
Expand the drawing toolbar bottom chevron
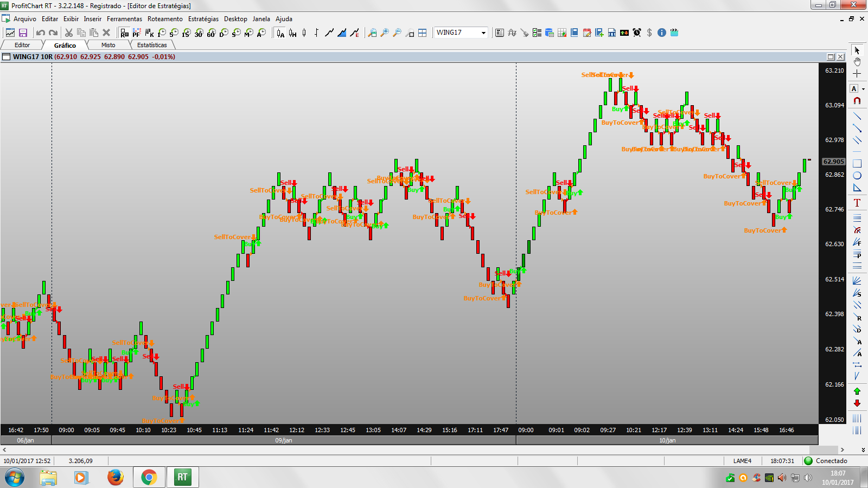coord(863,450)
